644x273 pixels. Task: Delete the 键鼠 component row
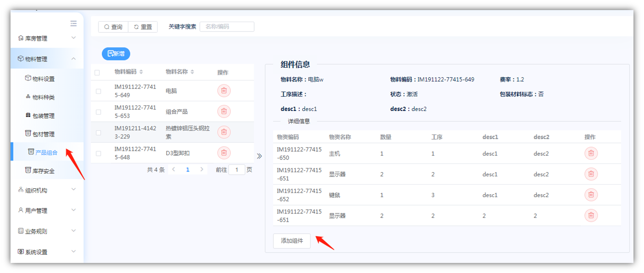[591, 195]
